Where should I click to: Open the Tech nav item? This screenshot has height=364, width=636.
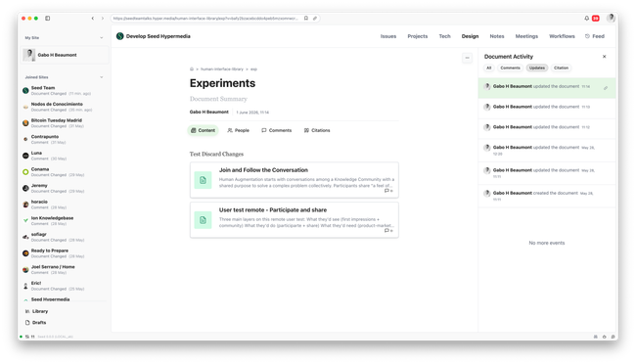click(444, 36)
